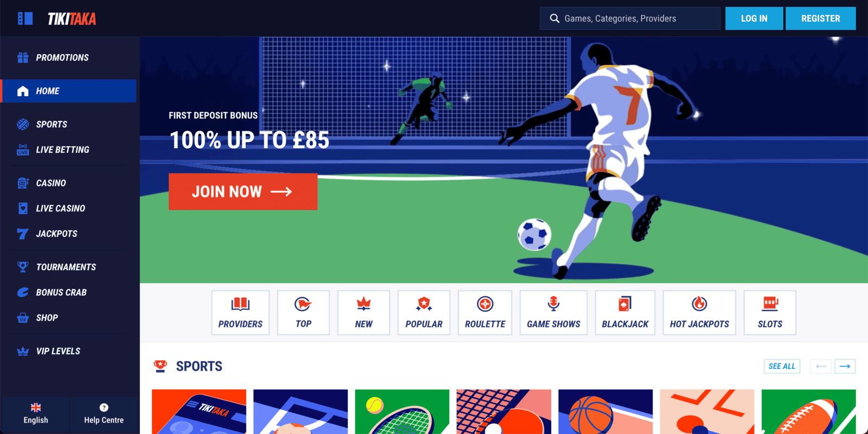Open the Help Centre
The height and width of the screenshot is (434, 868).
coord(104,414)
